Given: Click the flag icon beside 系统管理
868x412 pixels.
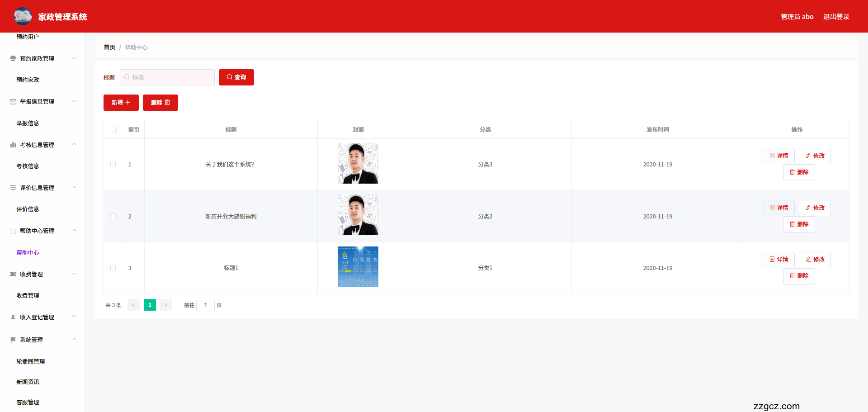Looking at the screenshot, I should click(13, 340).
